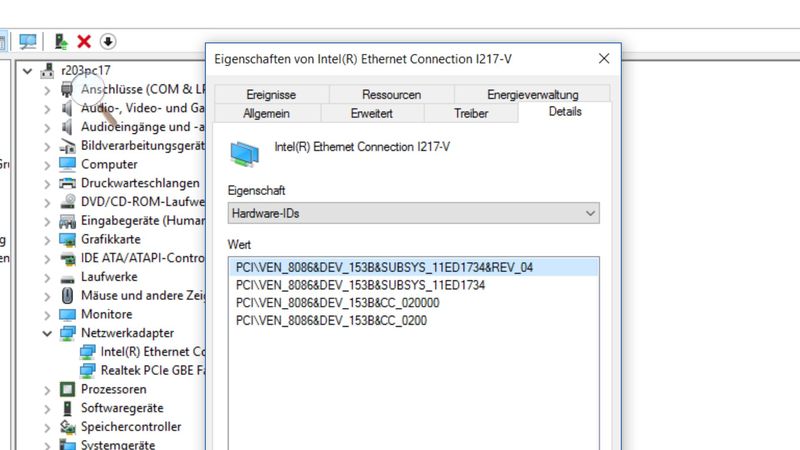The image size is (800, 450).
Task: Expand the Audioeingänge category
Action: click(x=47, y=128)
